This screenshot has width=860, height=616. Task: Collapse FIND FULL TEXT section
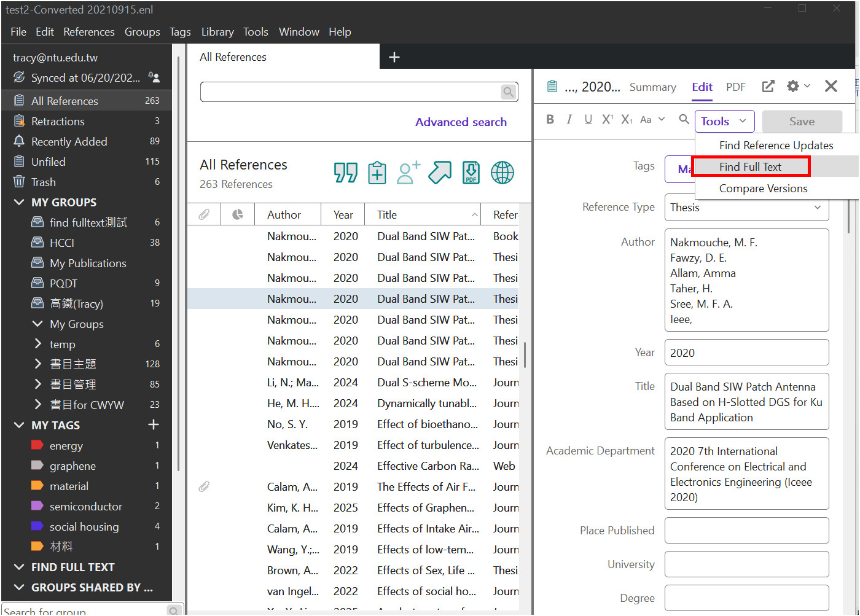pos(19,567)
